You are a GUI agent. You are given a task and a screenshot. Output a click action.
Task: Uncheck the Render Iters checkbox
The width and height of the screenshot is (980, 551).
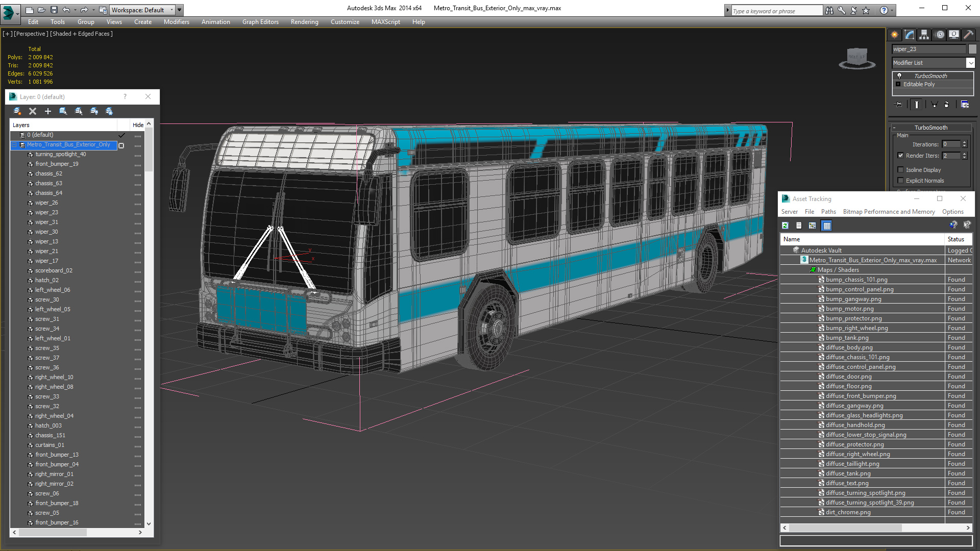(900, 156)
